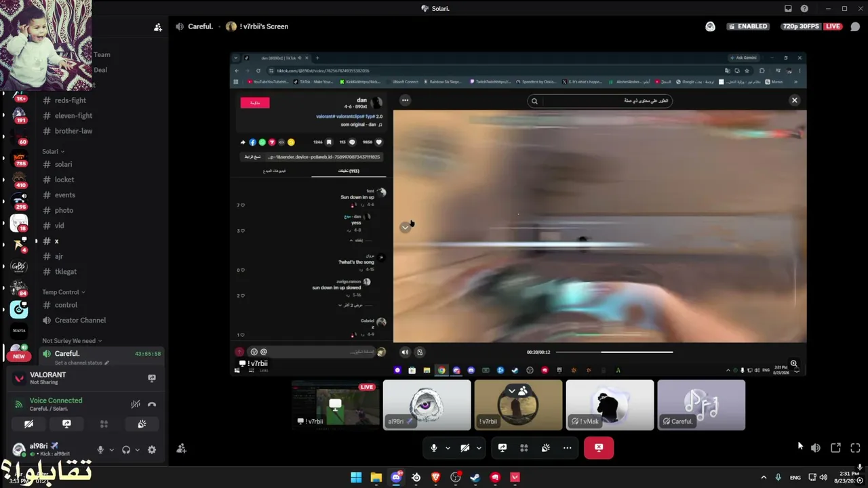Open camera options chevron in bottom call bar
The width and height of the screenshot is (868, 488).
click(479, 448)
